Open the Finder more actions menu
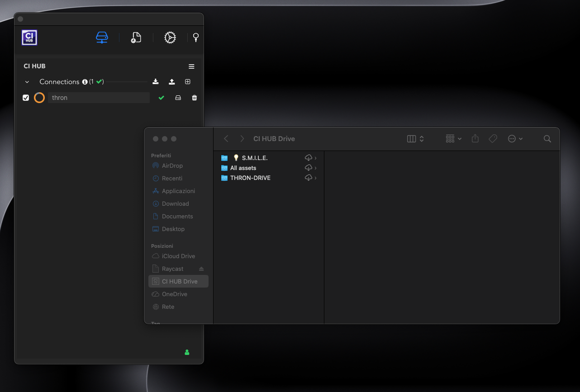The image size is (580, 392). click(x=515, y=139)
